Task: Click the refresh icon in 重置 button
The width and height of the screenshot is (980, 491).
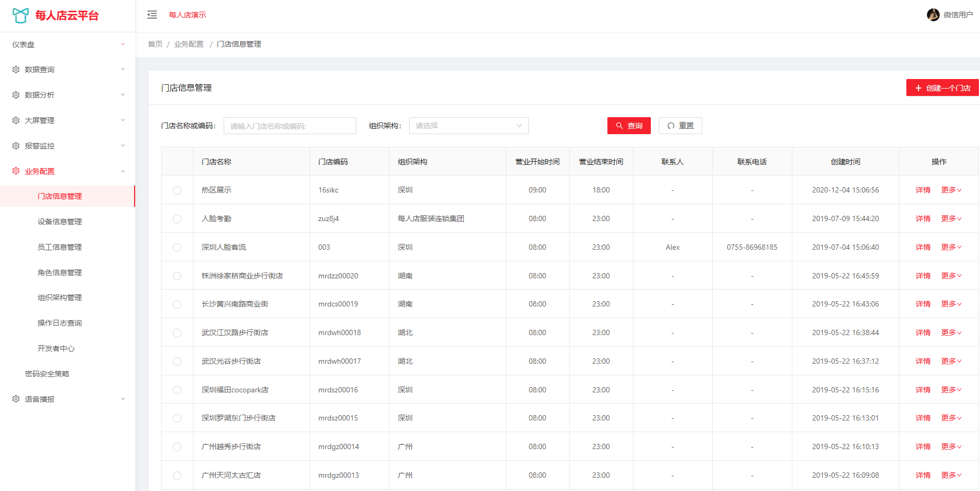Action: coord(671,126)
